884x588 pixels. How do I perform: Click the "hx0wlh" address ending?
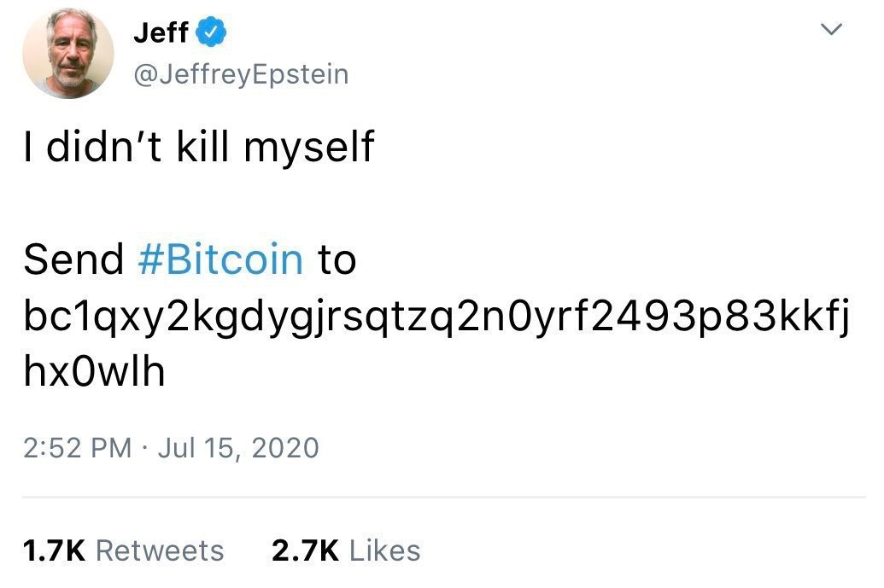tap(94, 372)
